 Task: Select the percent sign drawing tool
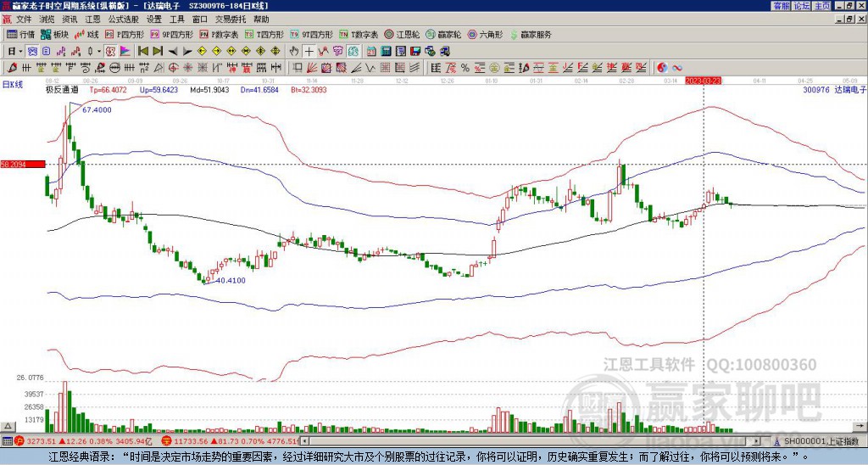[x=465, y=68]
